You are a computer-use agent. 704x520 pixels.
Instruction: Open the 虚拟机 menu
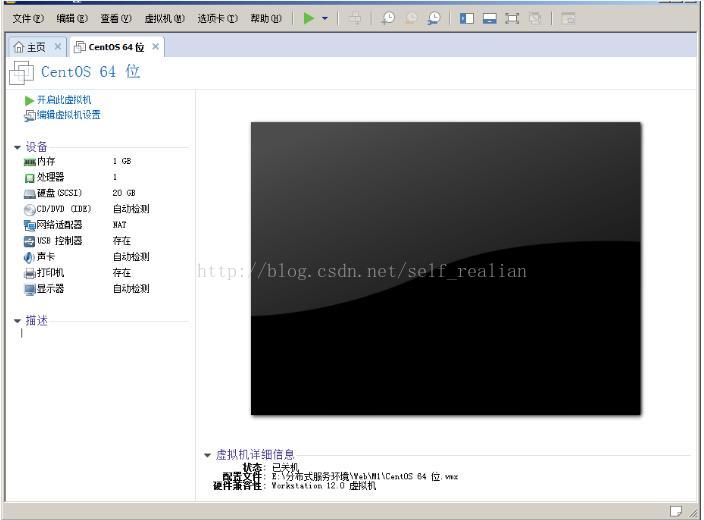[164, 18]
